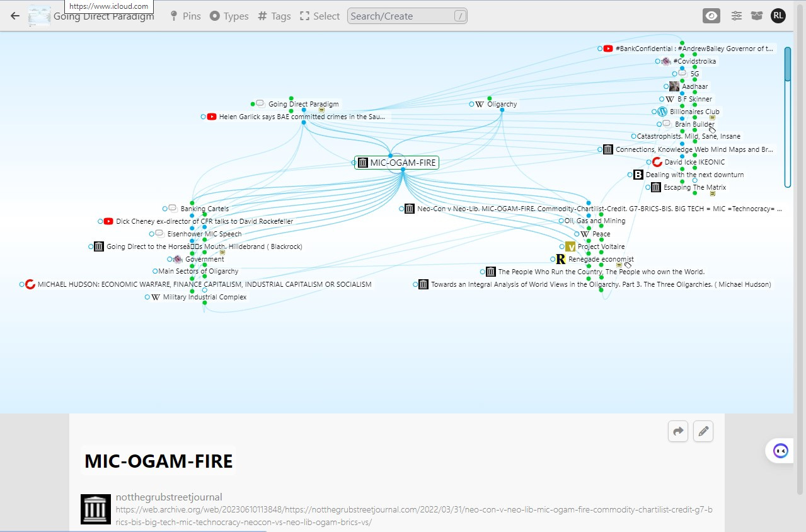
Task: Click the red icon beside MICHAEL HUDSON node
Action: (x=30, y=284)
